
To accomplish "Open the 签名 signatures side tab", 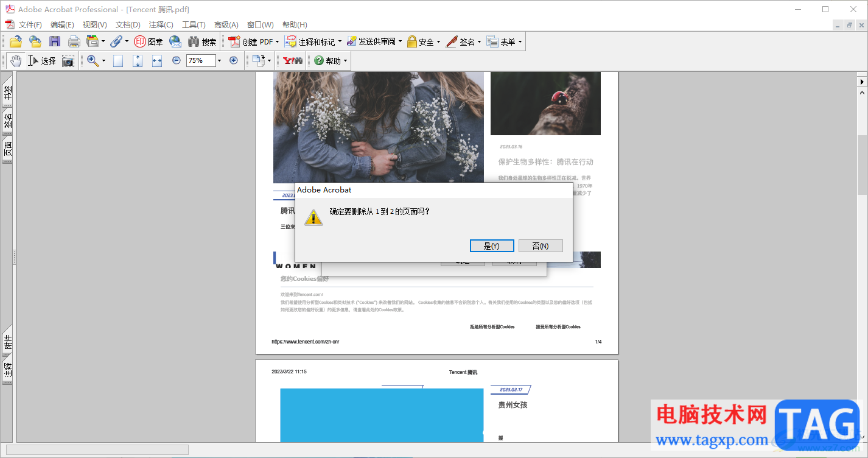I will coord(7,122).
